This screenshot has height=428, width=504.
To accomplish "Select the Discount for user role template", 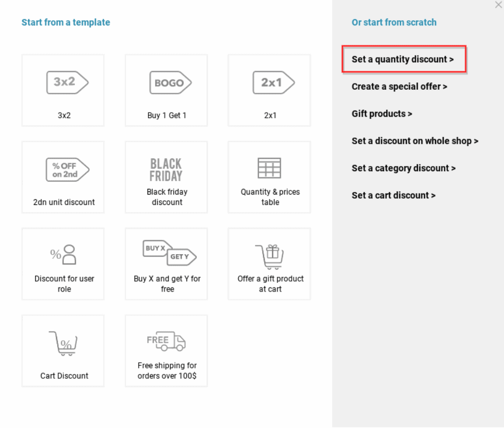I will tap(63, 263).
